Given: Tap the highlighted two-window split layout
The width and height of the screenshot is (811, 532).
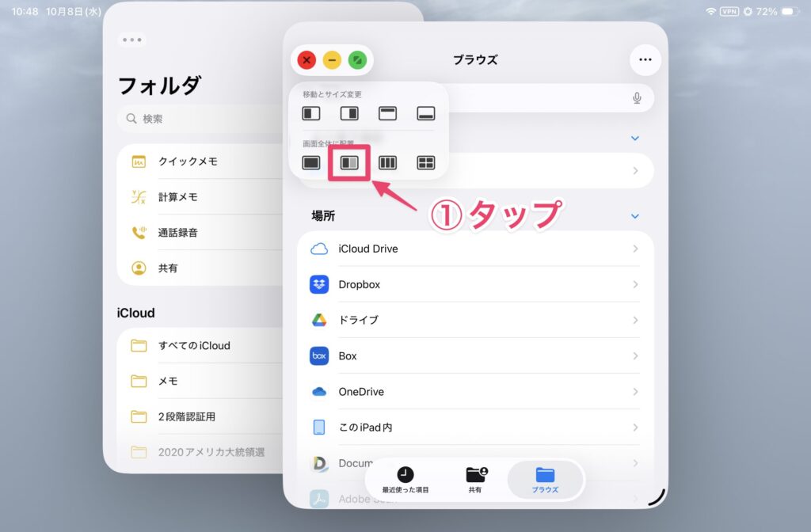Looking at the screenshot, I should [349, 163].
